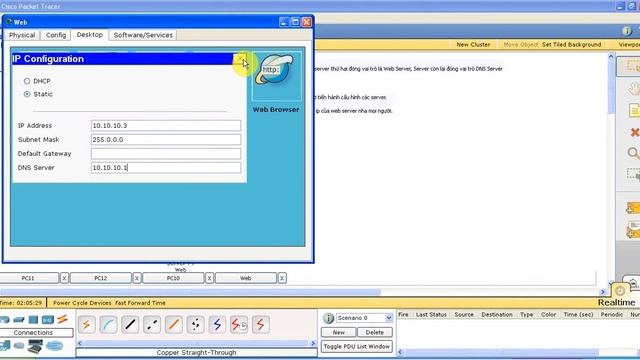
Task: Click Set Tiled Background
Action: (571, 44)
